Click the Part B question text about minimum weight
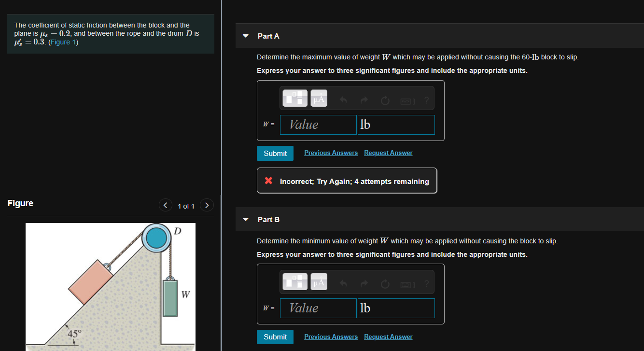This screenshot has height=351, width=644. 407,241
